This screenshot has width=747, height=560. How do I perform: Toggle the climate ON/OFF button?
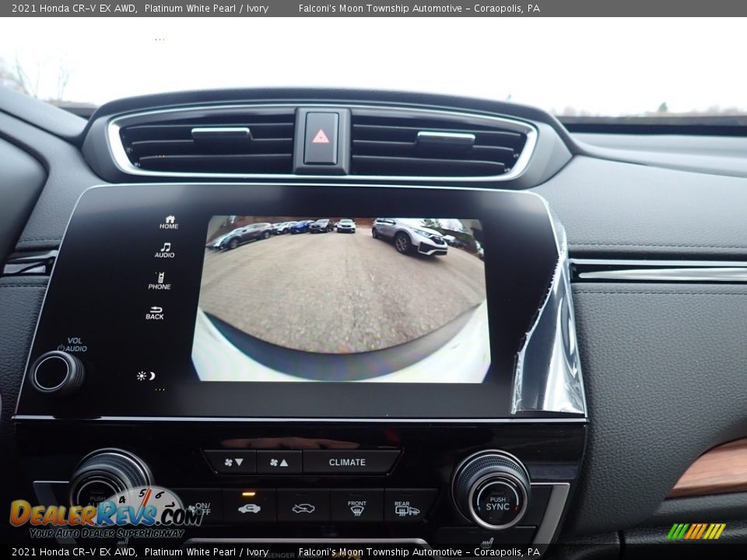(199, 508)
